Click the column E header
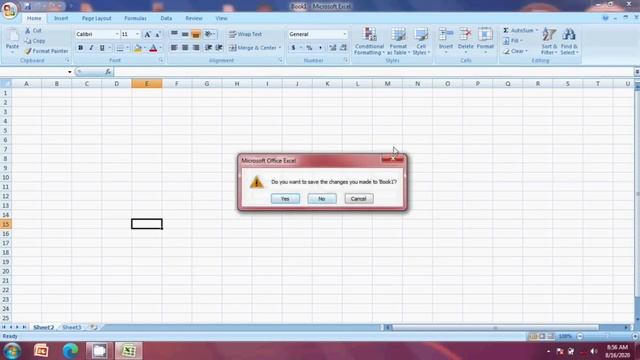This screenshot has height=360, width=640. coord(147,84)
